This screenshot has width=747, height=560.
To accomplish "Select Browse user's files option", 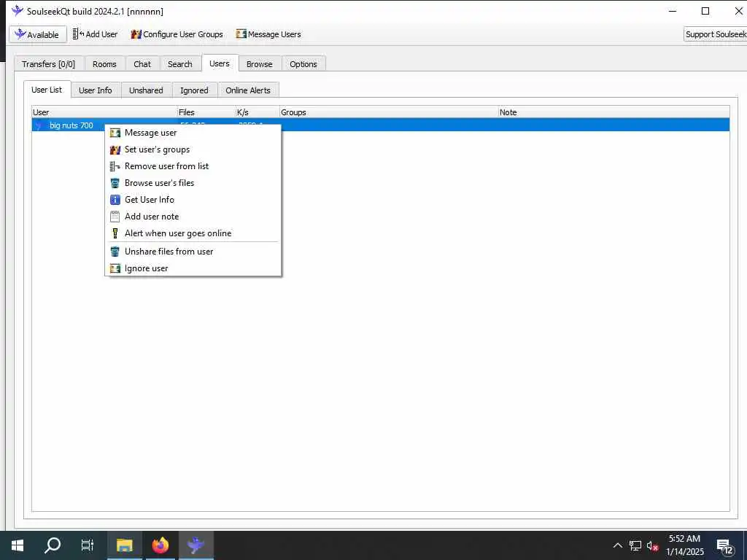I will (193, 183).
